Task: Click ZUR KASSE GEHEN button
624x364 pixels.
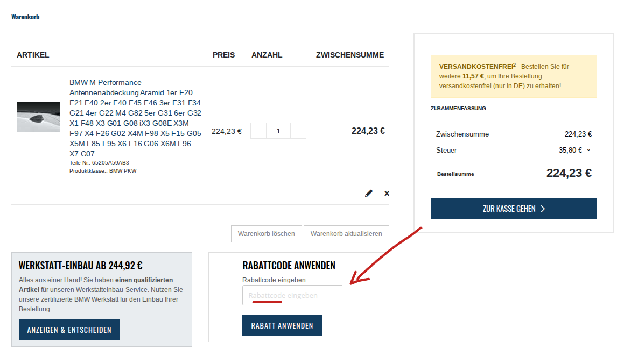Action: [514, 209]
